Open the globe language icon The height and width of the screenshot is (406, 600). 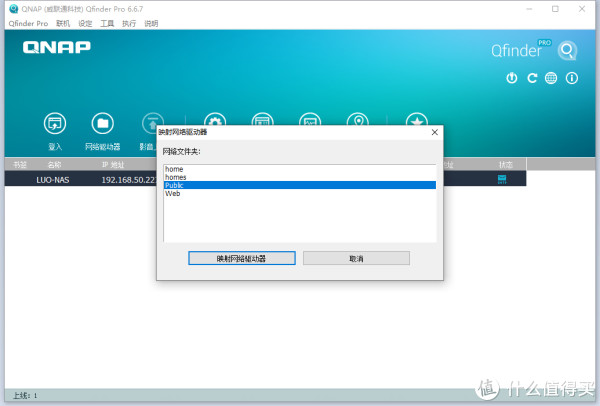(551, 78)
